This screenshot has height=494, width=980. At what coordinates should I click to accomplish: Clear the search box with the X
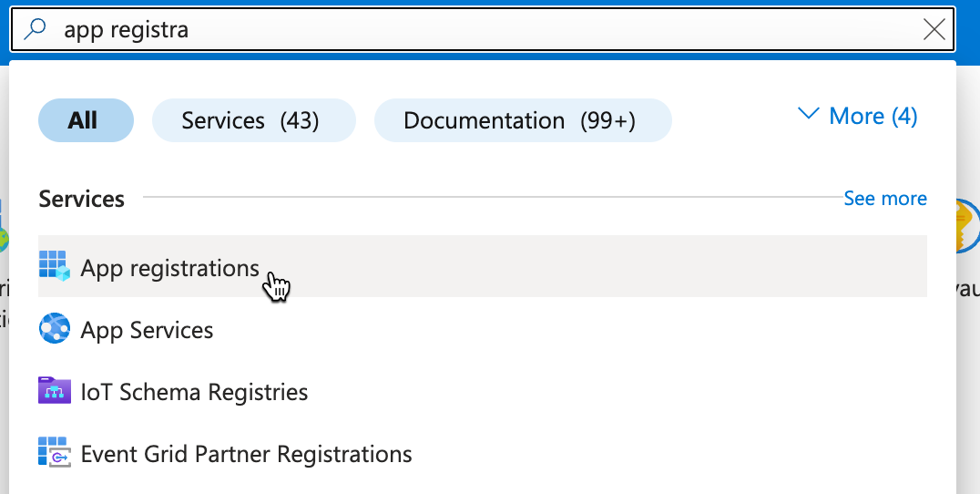click(x=934, y=30)
